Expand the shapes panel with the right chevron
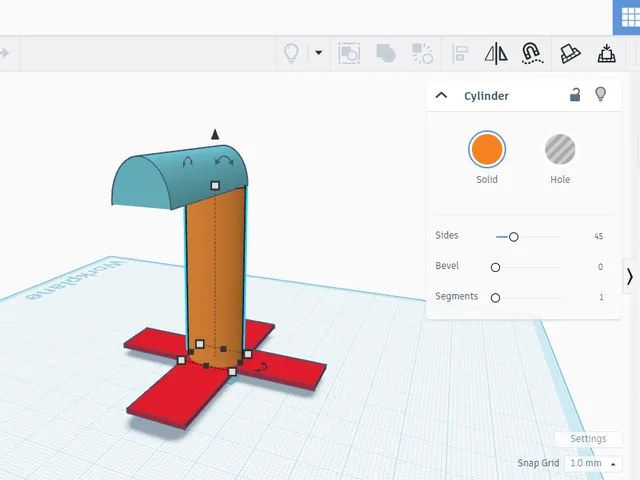Image resolution: width=640 pixels, height=480 pixels. [630, 276]
